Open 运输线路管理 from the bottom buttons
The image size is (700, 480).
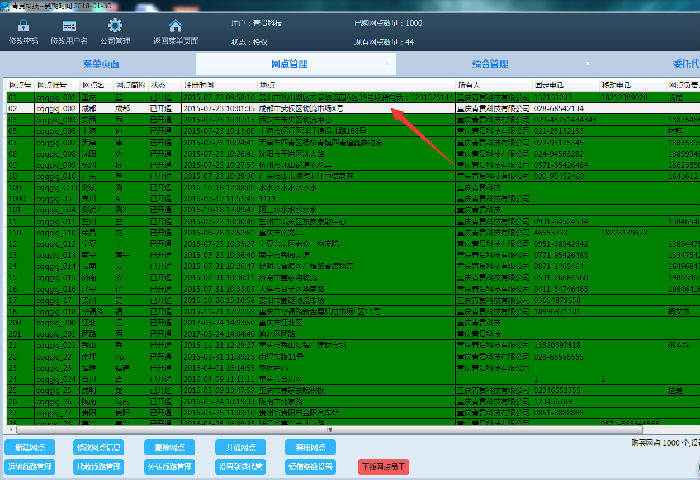tap(30, 466)
